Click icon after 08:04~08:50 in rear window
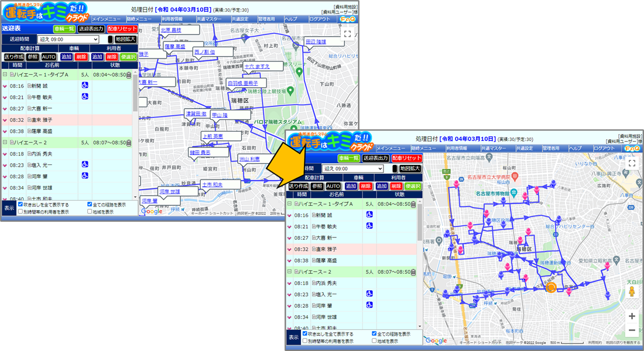The width and height of the screenshot is (644, 351). tap(129, 75)
